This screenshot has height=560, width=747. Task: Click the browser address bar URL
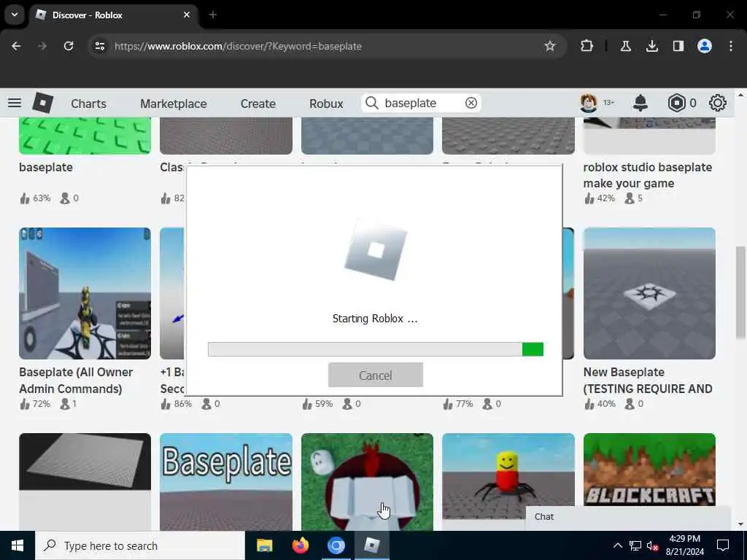(239, 46)
